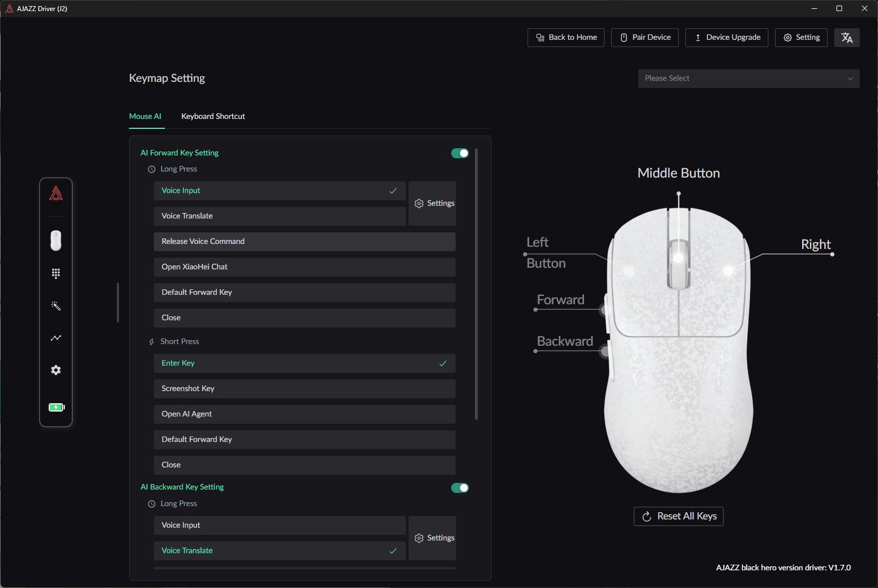Click the scroll wheel on mouse image

[678, 263]
